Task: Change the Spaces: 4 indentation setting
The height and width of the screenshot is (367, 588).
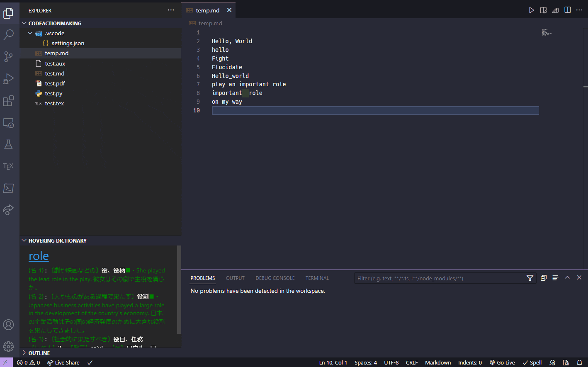Action: pos(366,362)
